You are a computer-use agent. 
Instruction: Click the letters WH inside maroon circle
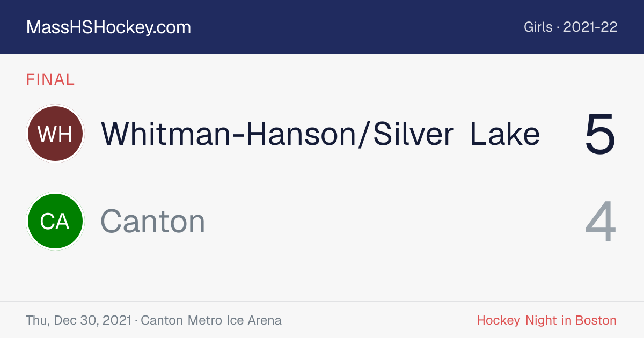point(55,134)
